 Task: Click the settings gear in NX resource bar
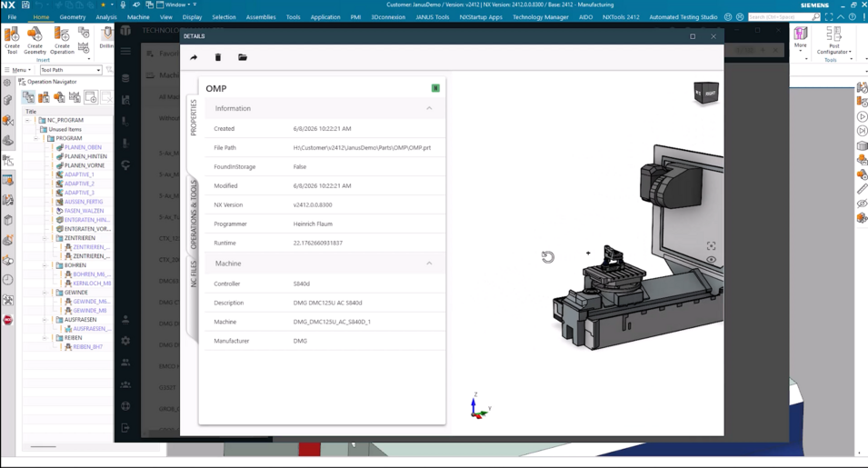click(7, 83)
